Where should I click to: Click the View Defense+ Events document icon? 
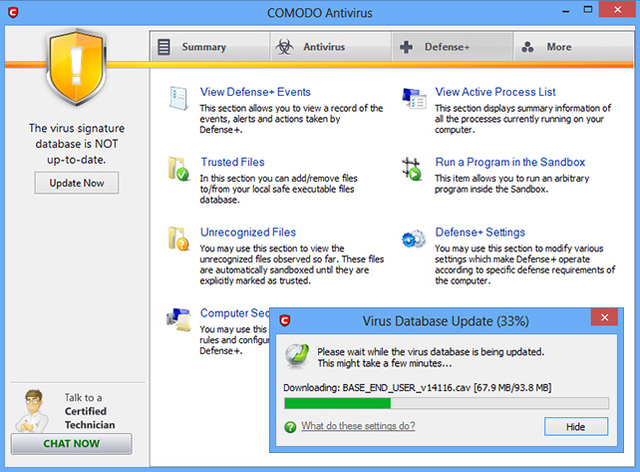click(x=180, y=99)
